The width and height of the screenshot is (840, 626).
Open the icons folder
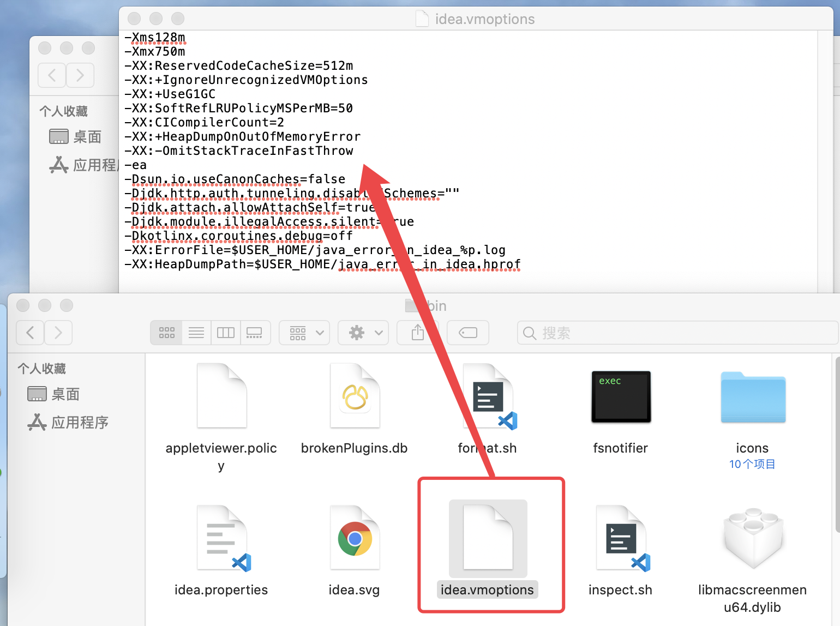[x=753, y=397]
